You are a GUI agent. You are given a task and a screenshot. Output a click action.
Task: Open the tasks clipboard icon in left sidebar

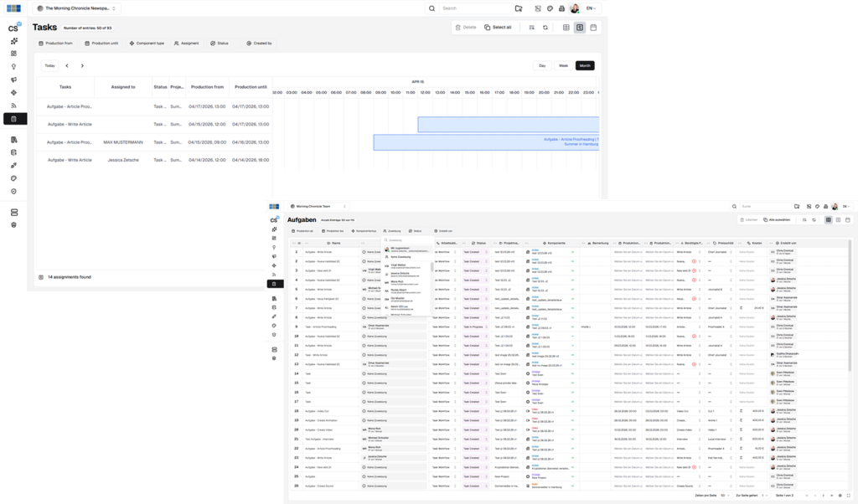(x=13, y=119)
